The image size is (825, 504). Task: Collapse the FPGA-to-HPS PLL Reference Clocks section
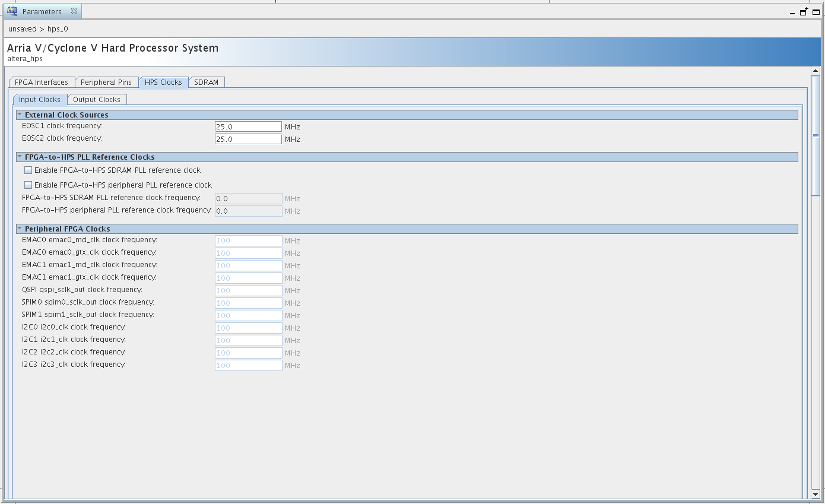coord(20,157)
